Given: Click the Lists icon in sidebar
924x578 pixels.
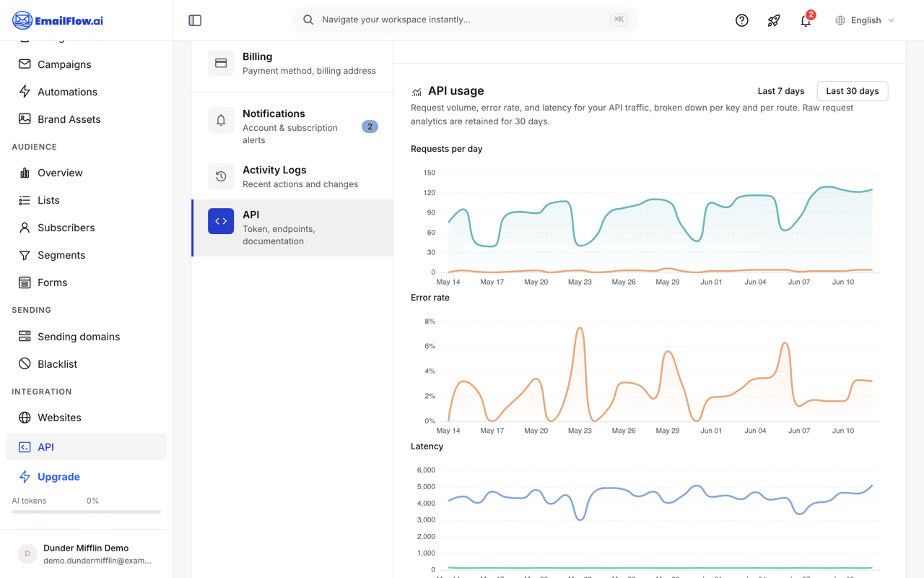Looking at the screenshot, I should point(25,200).
